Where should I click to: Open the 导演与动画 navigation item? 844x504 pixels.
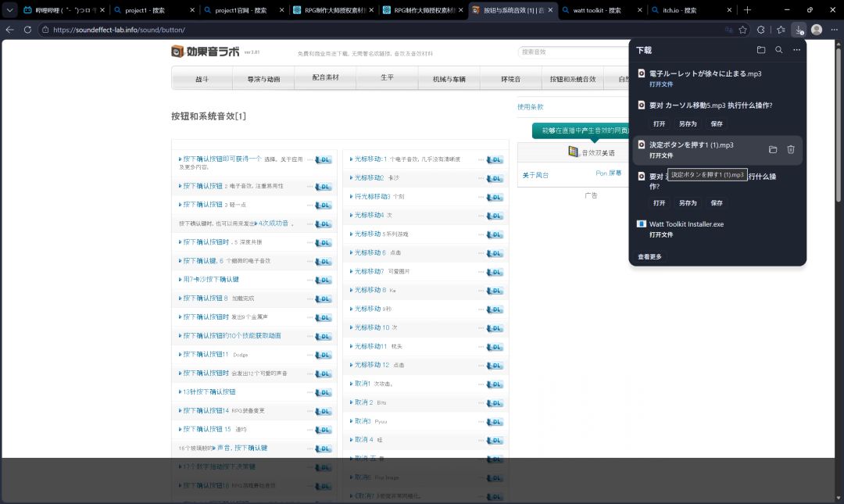pyautogui.click(x=263, y=79)
